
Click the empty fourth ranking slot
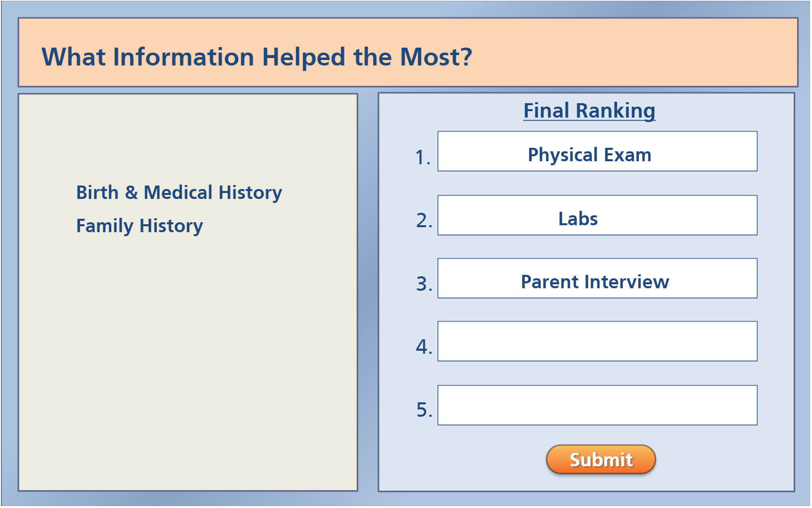(597, 341)
